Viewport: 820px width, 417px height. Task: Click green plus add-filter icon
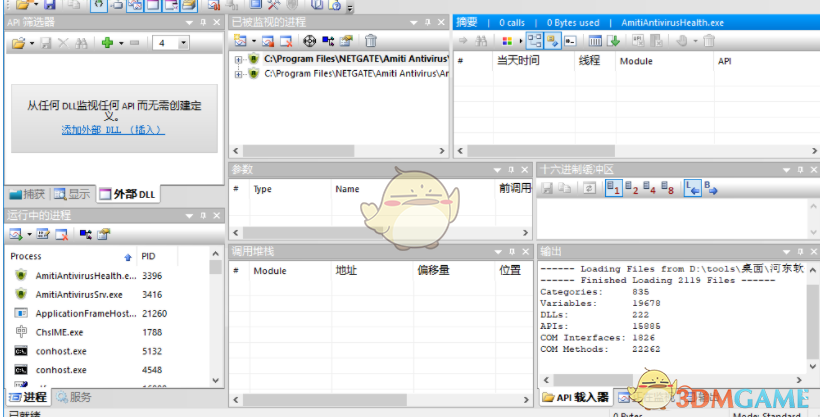[x=107, y=43]
